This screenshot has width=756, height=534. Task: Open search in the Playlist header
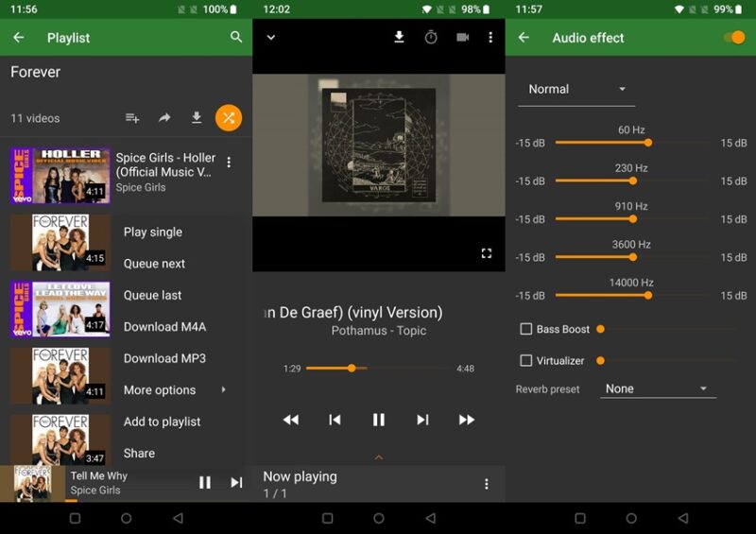235,37
